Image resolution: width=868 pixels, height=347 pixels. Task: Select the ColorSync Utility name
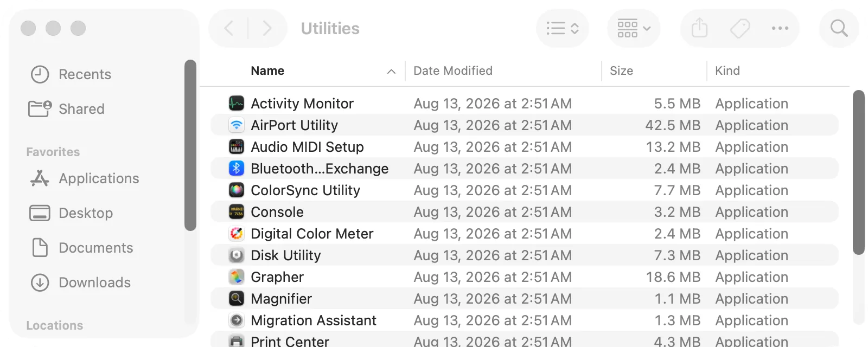point(305,190)
